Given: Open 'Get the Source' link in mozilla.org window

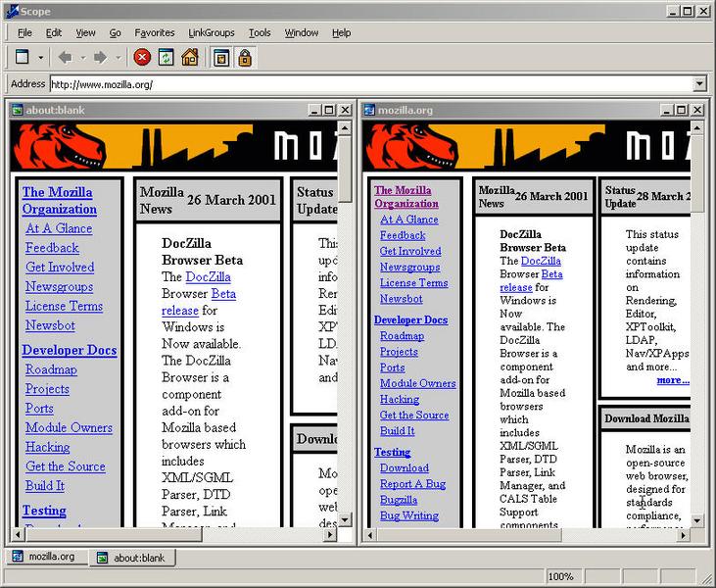Looking at the screenshot, I should click(414, 415).
